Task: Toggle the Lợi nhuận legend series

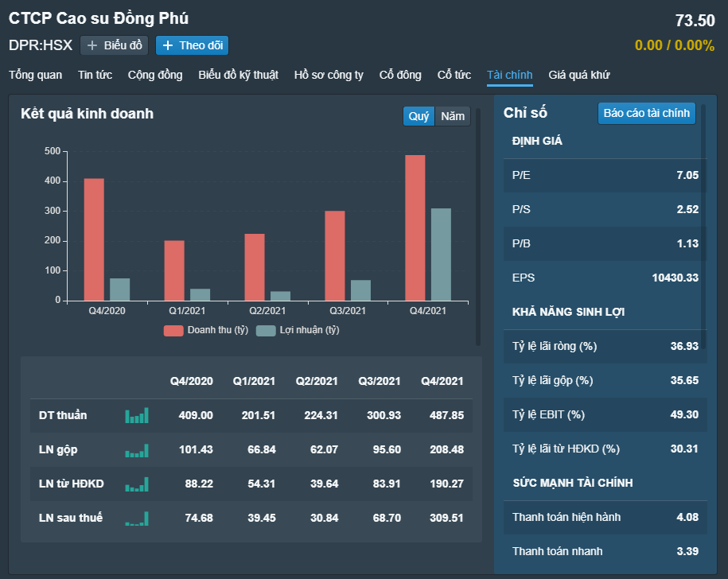Action: click(x=298, y=330)
